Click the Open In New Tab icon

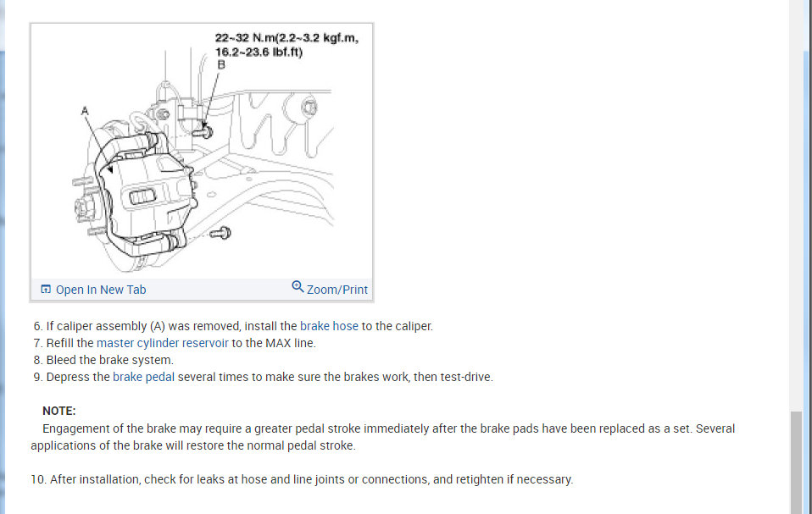tap(46, 289)
